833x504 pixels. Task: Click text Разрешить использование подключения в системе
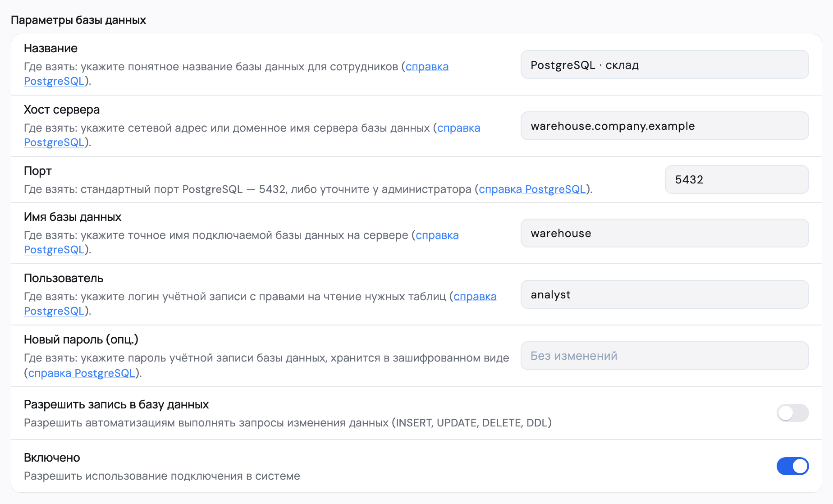point(162,476)
